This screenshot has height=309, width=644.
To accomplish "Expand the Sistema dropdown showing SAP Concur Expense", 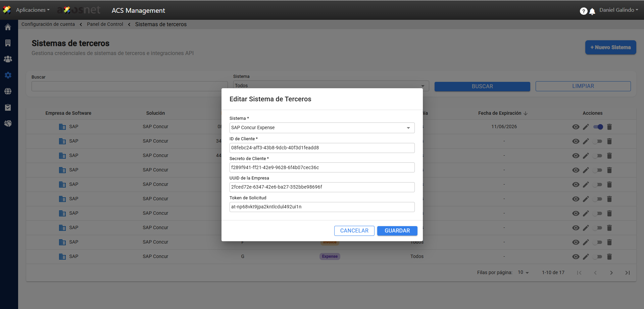I will pyautogui.click(x=321, y=128).
